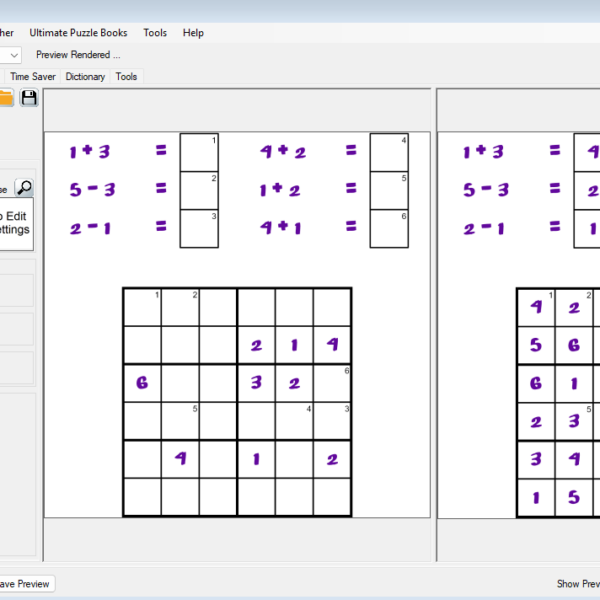Click the floppy disk save icon
The height and width of the screenshot is (600, 600).
click(29, 97)
